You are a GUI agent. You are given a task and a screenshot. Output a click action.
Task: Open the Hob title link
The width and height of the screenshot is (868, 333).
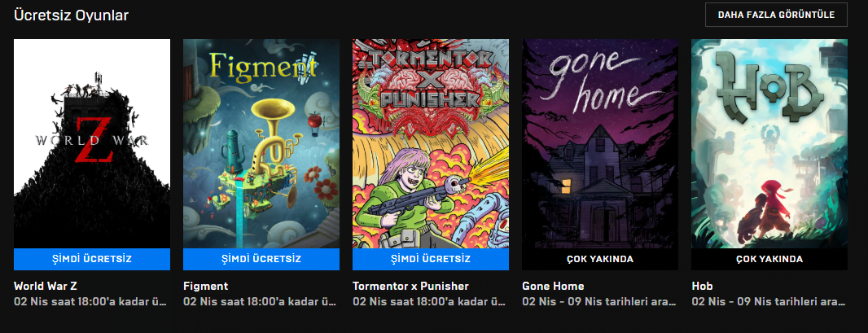(x=702, y=286)
